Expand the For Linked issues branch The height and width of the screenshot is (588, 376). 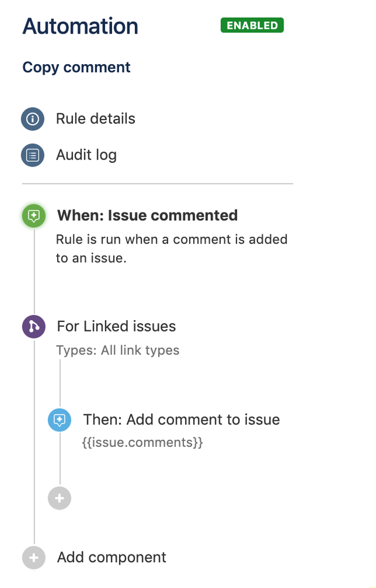tap(116, 326)
